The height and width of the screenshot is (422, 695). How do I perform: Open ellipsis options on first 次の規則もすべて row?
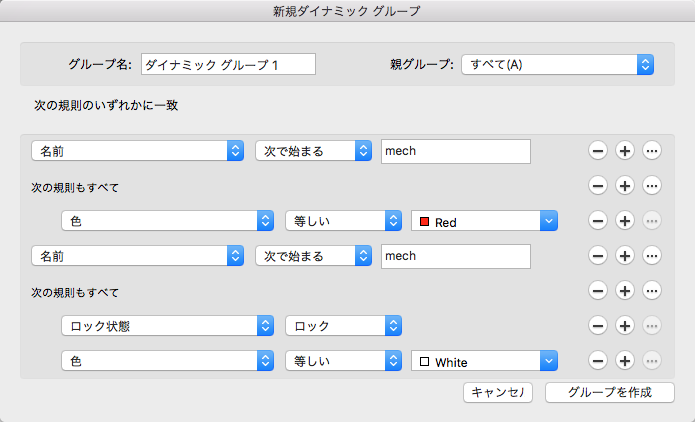[652, 186]
